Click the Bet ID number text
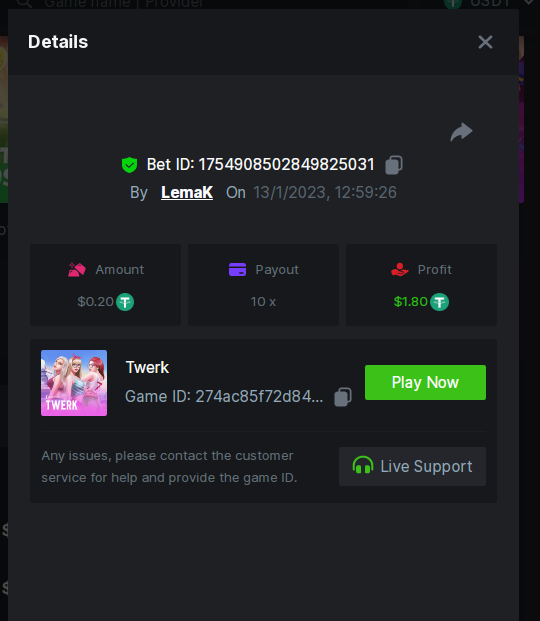540x621 pixels. (286, 165)
